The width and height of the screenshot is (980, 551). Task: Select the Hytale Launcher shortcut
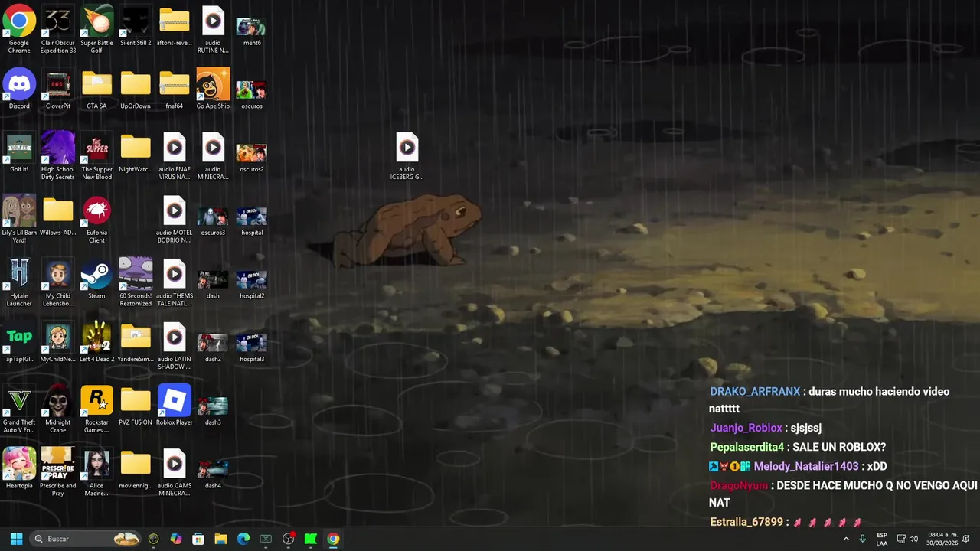point(19,283)
